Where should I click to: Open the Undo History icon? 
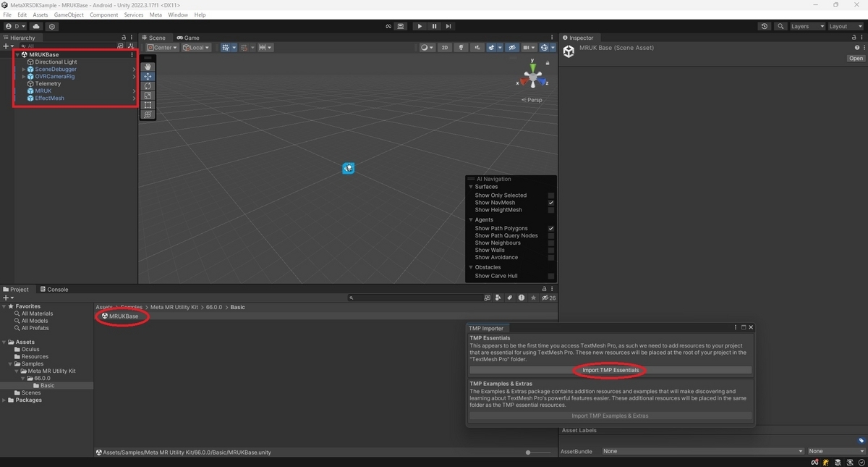(x=765, y=26)
